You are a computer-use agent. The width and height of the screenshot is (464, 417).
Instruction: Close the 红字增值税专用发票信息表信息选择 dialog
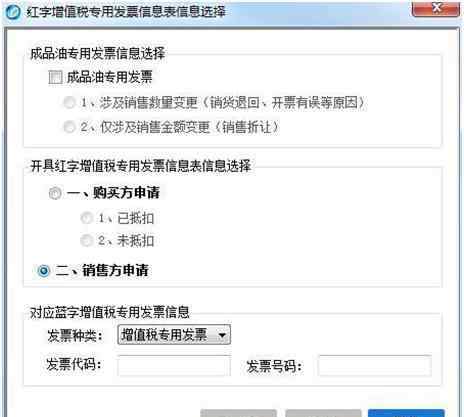pos(436,8)
